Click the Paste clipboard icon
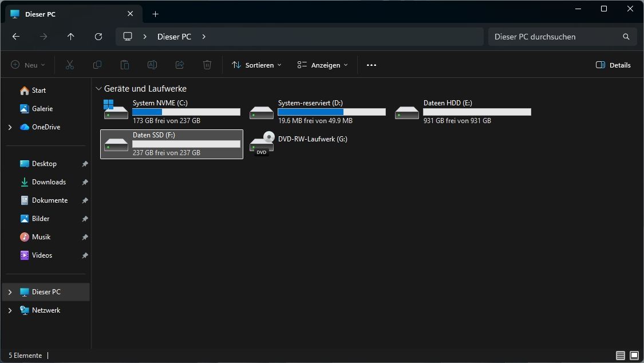Viewport: 644px width, 363px height. click(125, 65)
